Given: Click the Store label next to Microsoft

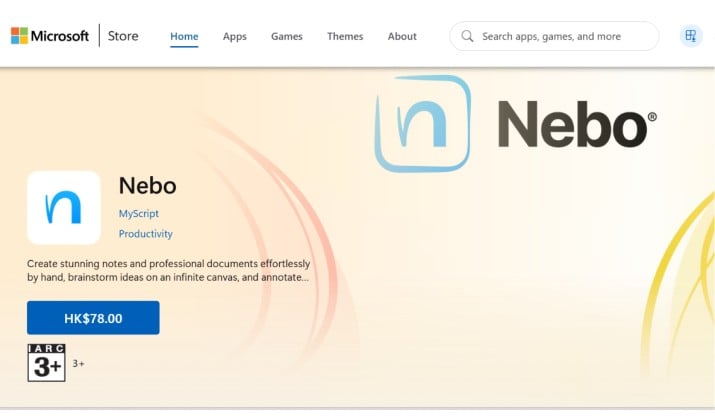Looking at the screenshot, I should click(x=123, y=36).
